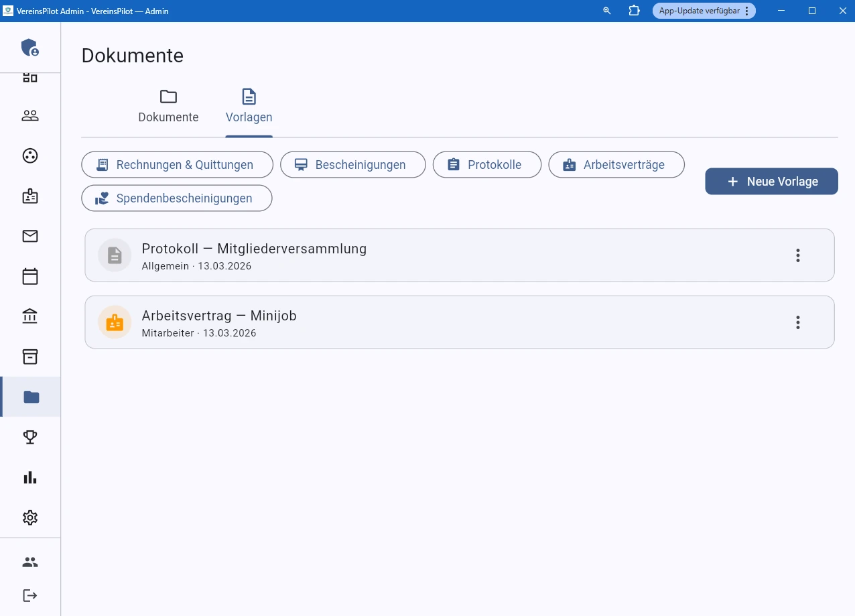The image size is (855, 616).
Task: Open settings via the gear icon
Action: tap(29, 517)
